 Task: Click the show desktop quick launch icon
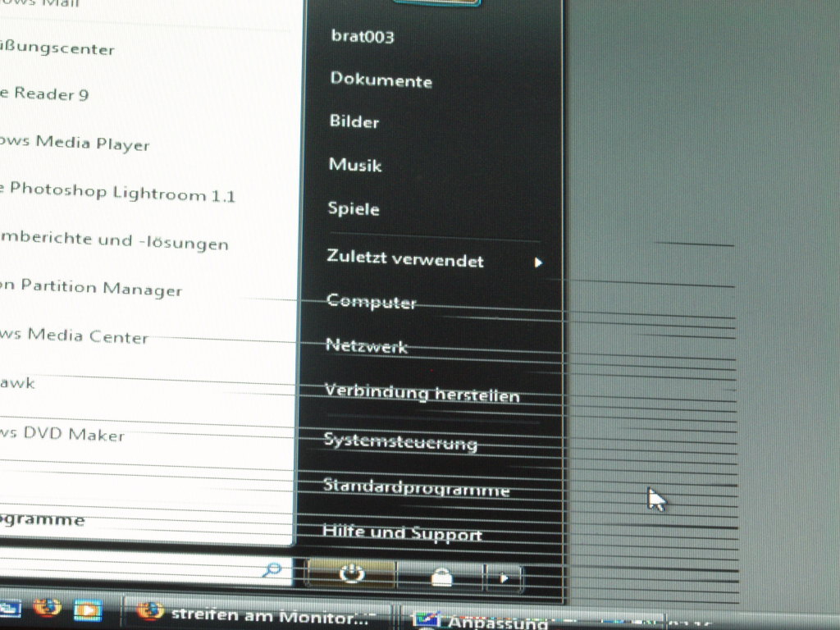pos(10,608)
